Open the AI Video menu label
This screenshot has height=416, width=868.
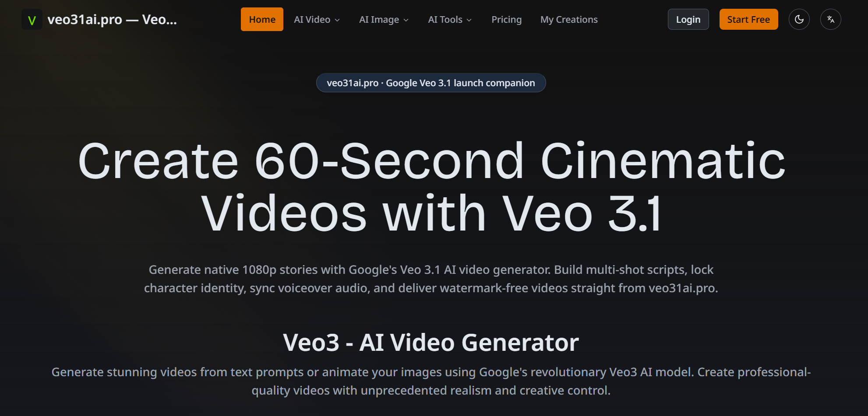tap(312, 20)
